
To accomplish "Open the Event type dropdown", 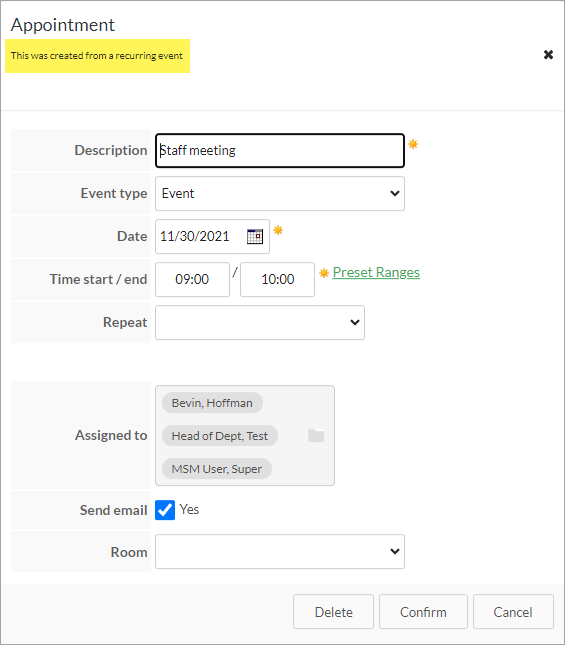I will (280, 193).
